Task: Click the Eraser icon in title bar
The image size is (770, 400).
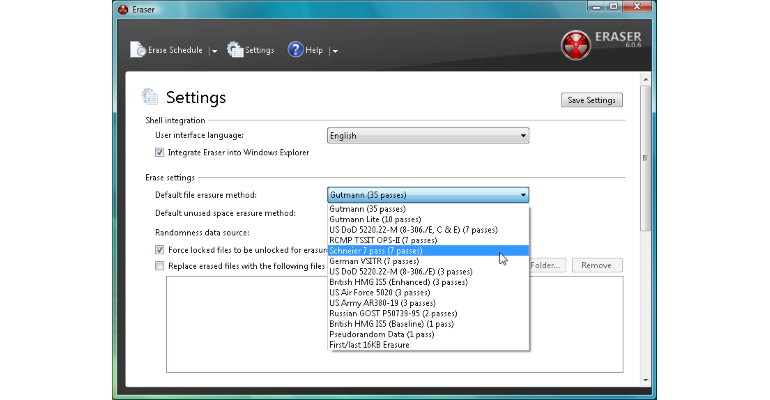Action: pyautogui.click(x=123, y=9)
